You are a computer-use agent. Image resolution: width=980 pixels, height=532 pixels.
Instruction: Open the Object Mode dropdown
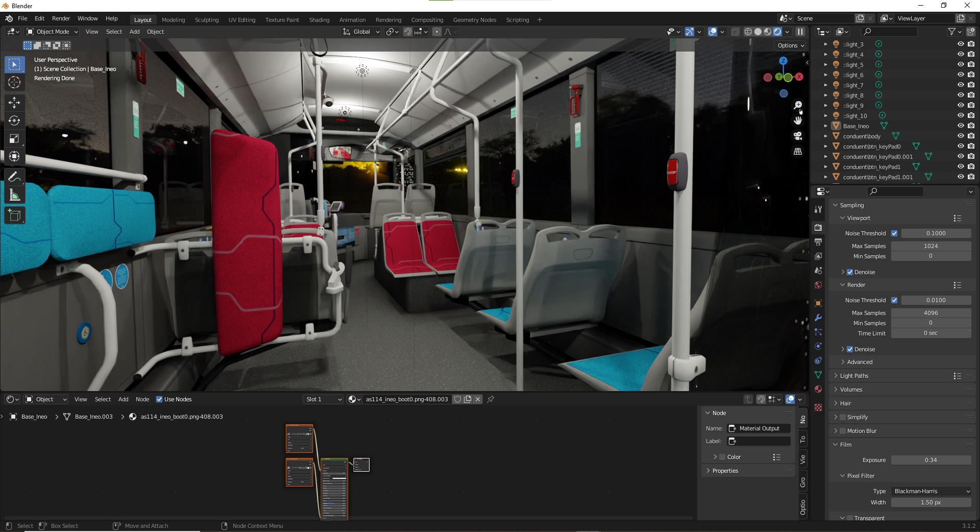51,31
